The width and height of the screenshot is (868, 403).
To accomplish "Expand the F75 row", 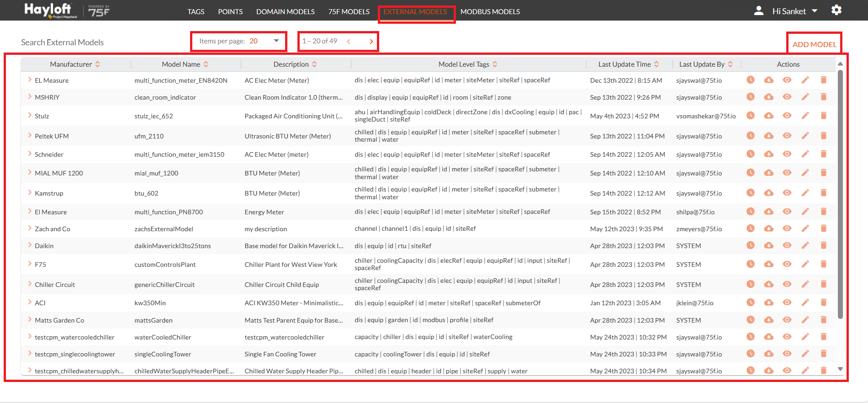I will [30, 264].
